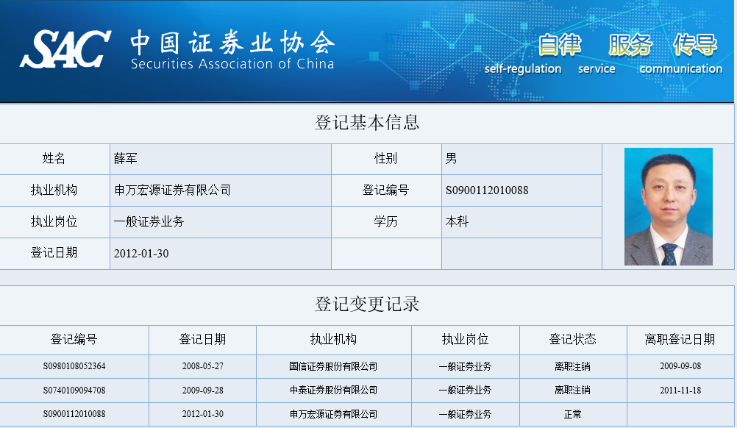Click the 中国证券业协会 site title
The width and height of the screenshot is (737, 428).
(x=233, y=42)
